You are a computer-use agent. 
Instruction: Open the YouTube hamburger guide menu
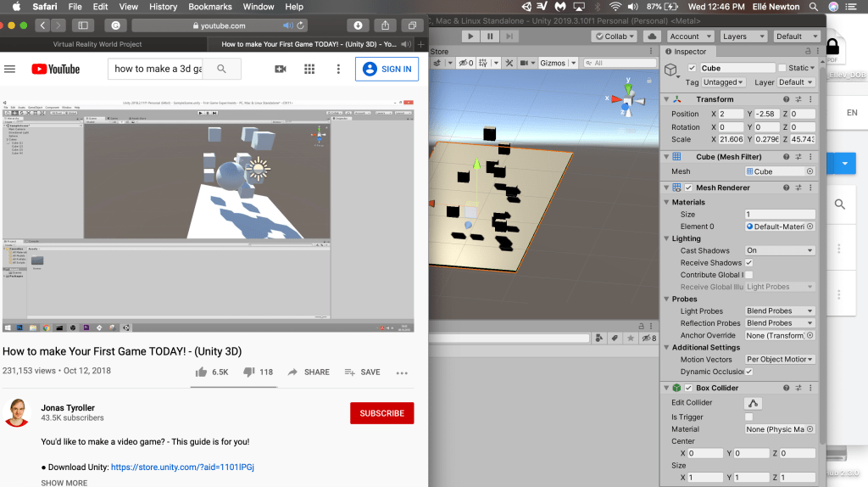pyautogui.click(x=10, y=70)
